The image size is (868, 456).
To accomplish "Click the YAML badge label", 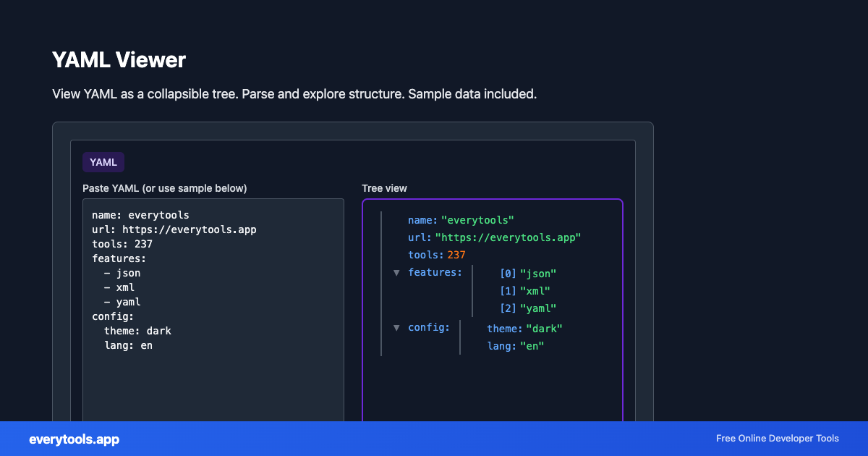I will pos(102,162).
